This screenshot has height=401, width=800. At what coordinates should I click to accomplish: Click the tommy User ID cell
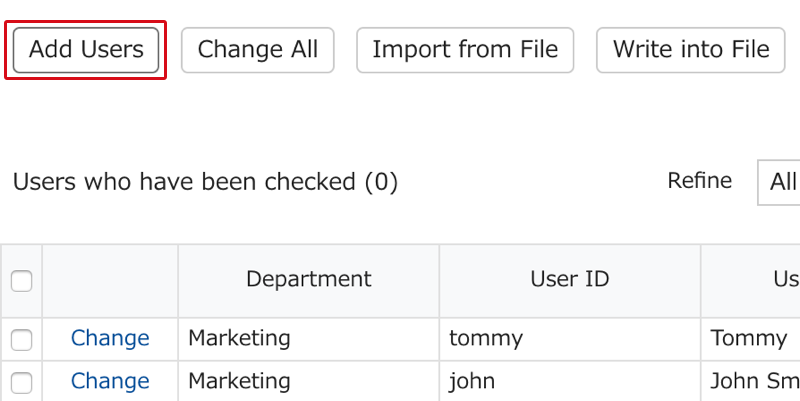(570, 339)
